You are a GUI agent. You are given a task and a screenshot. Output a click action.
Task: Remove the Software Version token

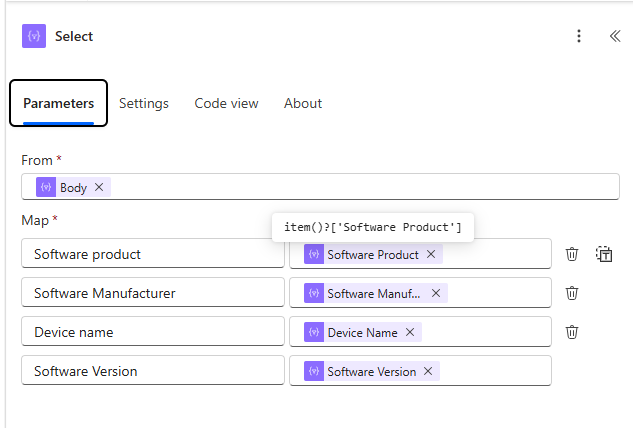coord(428,371)
